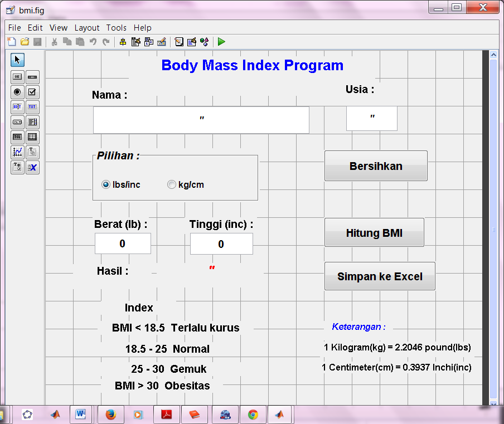Select the Static Text tool

32,106
